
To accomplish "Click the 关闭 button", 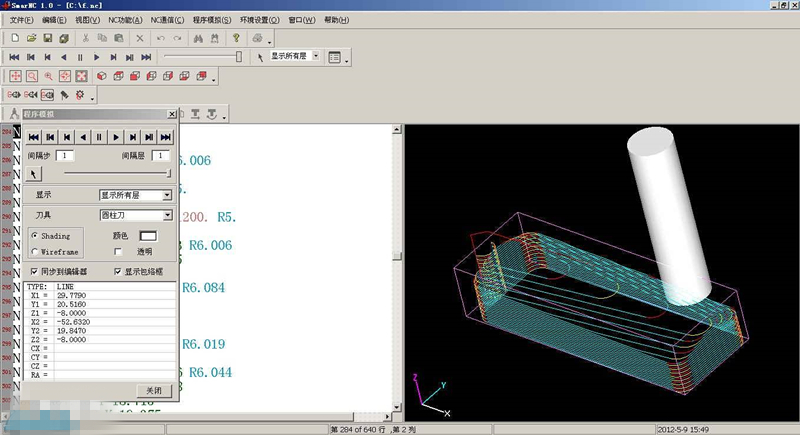I will [x=153, y=389].
